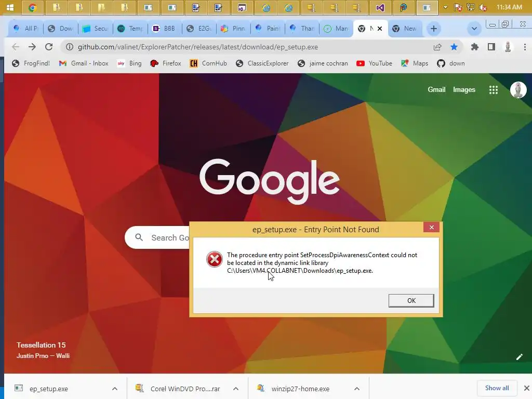Close the active tab with its X
The image size is (532, 399).
point(380,29)
